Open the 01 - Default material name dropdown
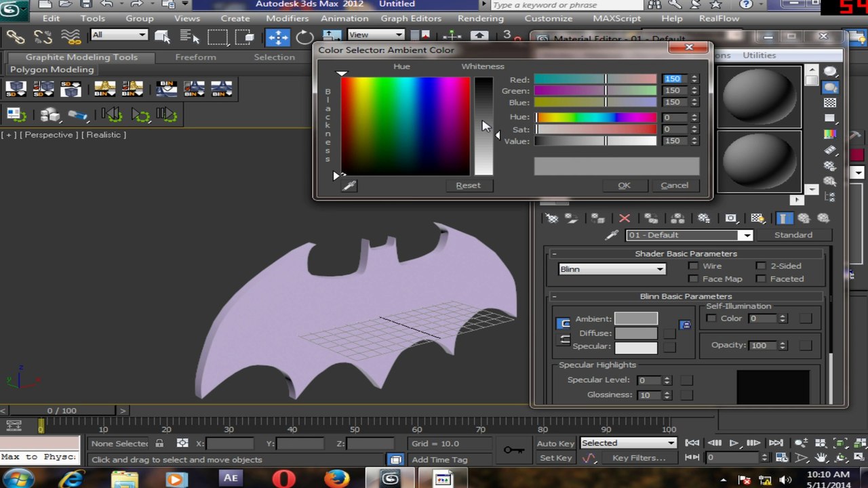 pyautogui.click(x=689, y=235)
